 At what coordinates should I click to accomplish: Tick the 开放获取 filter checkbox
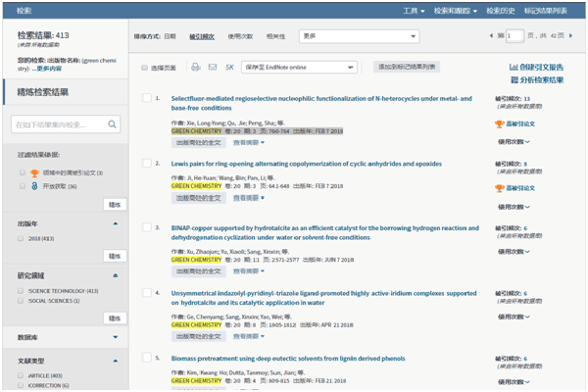(x=22, y=186)
